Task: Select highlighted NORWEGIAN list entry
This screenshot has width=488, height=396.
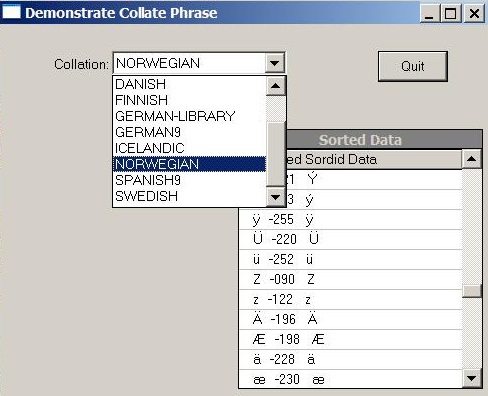Action: 190,164
